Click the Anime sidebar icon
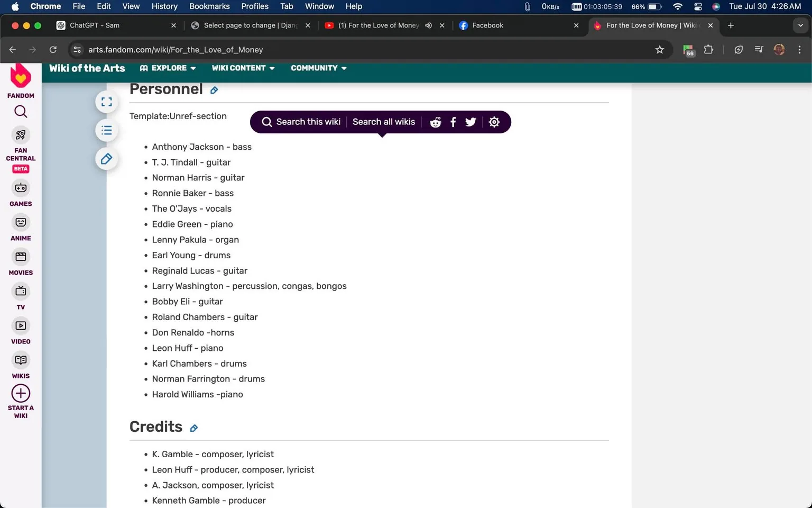The image size is (812, 508). point(21,222)
